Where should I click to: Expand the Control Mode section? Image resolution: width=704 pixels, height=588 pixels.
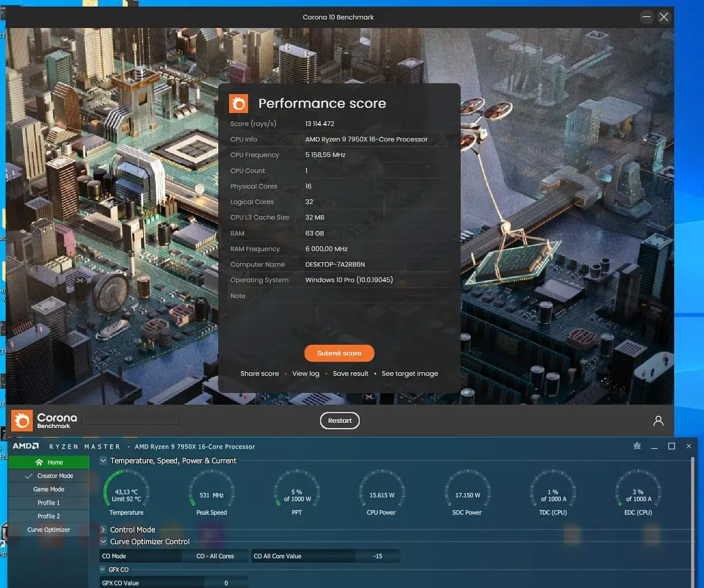coord(103,530)
